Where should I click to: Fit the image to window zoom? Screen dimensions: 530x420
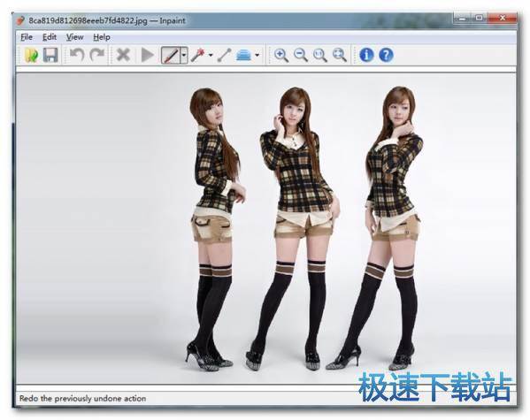pos(340,55)
